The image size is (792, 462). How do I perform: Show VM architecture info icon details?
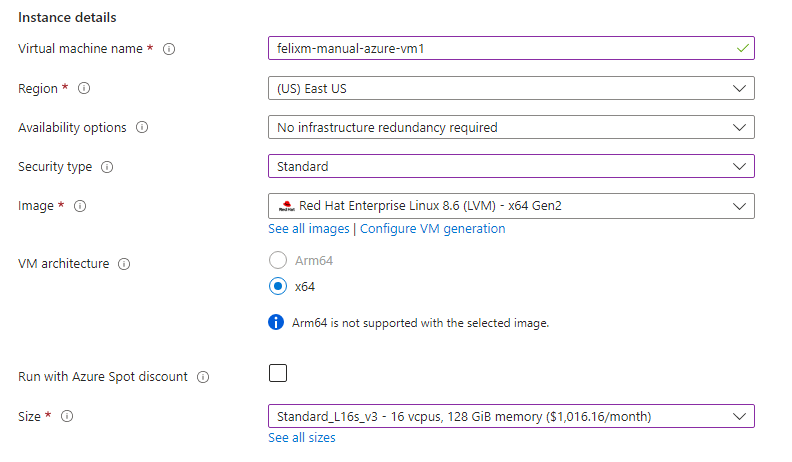[x=124, y=264]
